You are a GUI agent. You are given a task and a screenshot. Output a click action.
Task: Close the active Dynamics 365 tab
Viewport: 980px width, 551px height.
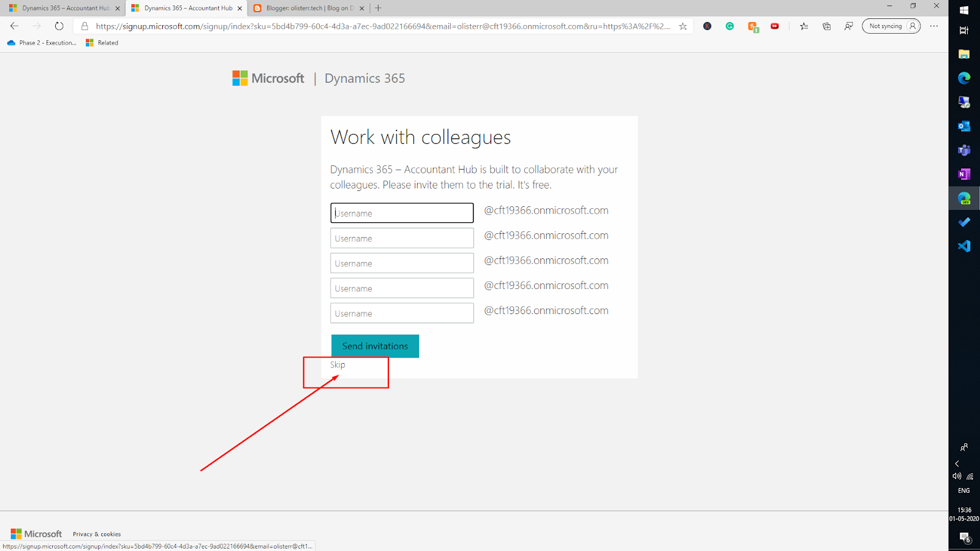pos(239,9)
